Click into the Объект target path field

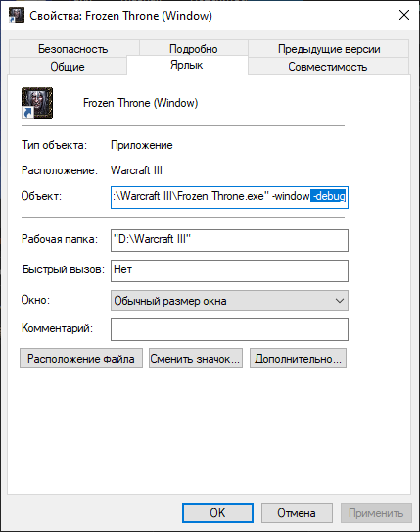[229, 197]
